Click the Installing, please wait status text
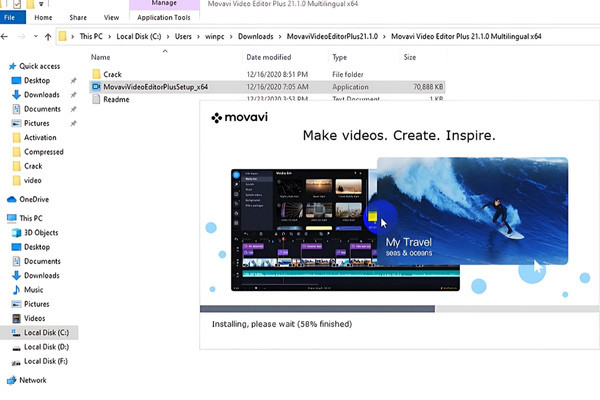 282,324
